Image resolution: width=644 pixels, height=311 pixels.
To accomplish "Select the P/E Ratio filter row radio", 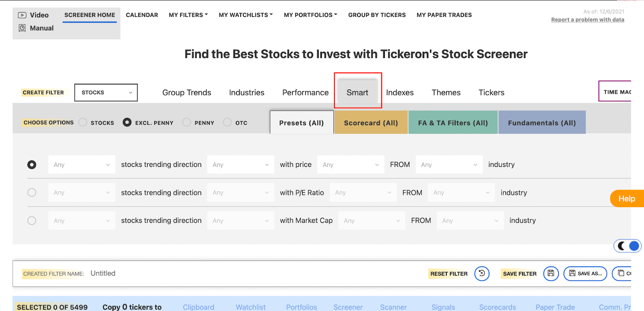I will pyautogui.click(x=32, y=192).
